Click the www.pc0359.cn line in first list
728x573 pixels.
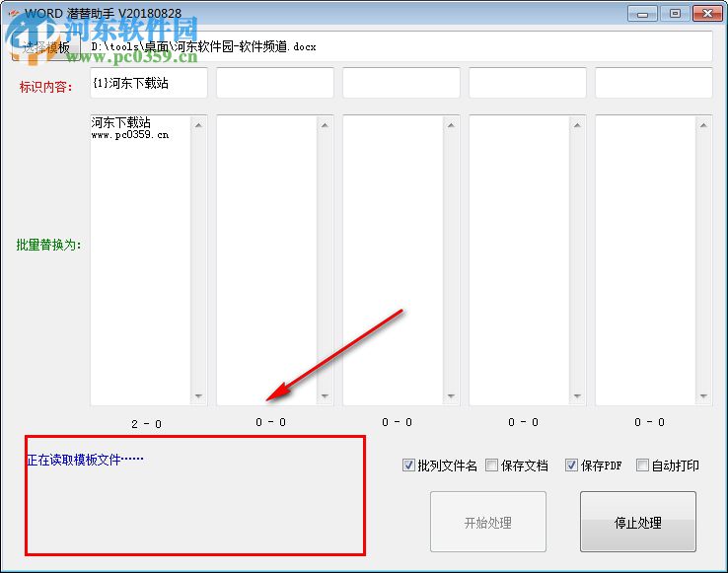130,135
